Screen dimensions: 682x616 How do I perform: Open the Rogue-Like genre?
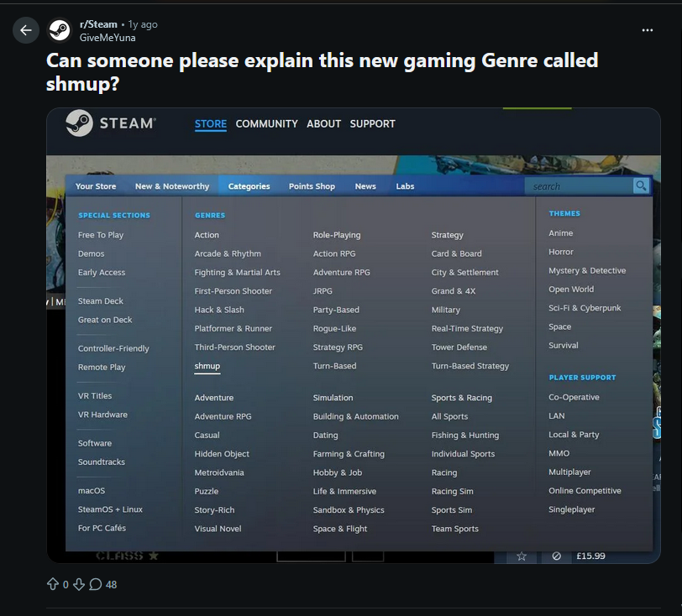pyautogui.click(x=334, y=328)
